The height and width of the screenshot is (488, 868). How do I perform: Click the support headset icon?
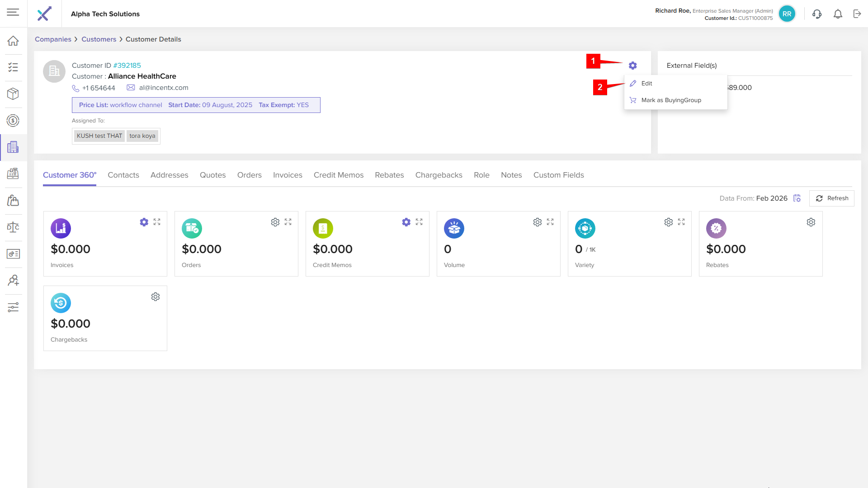click(x=817, y=14)
